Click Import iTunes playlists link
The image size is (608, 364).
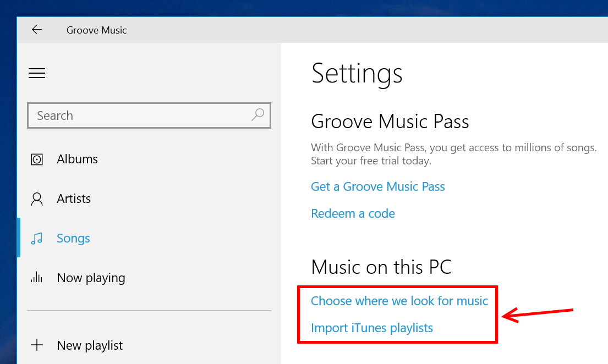(372, 328)
